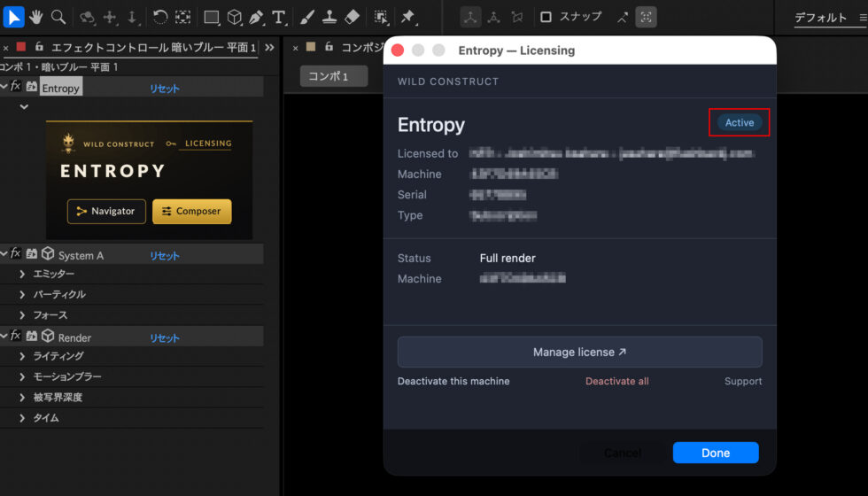
Task: Toggle the fx switch for System A
Action: click(x=16, y=253)
